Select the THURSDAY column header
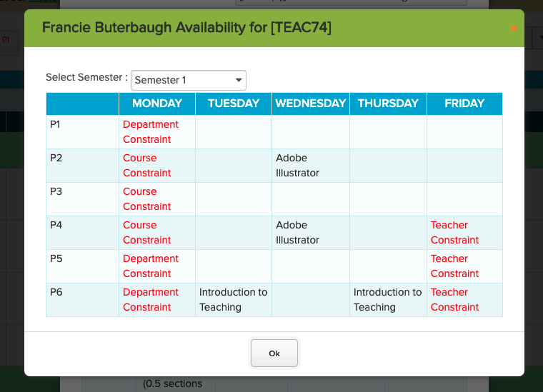543x392 pixels. (388, 104)
